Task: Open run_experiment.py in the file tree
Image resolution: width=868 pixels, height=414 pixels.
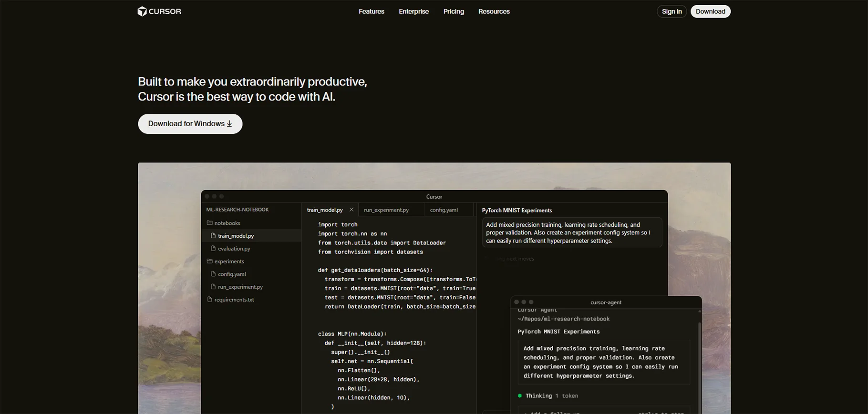Action: (x=251, y=287)
